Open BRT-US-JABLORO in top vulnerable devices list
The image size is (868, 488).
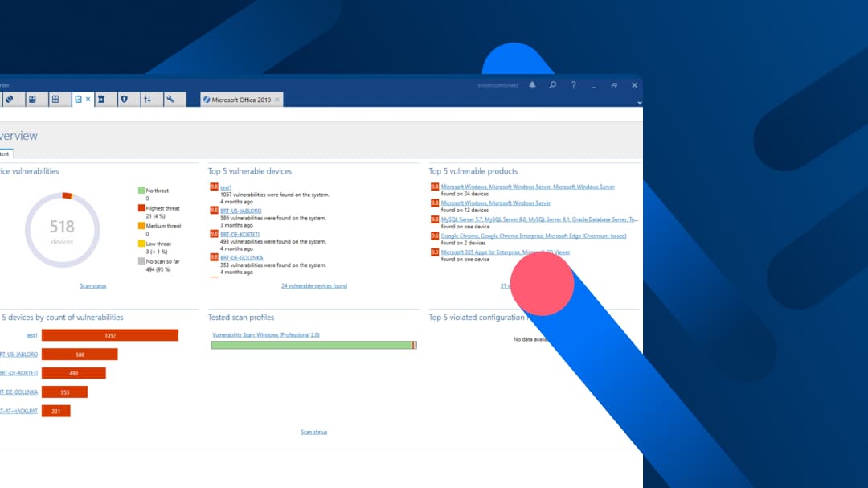241,211
